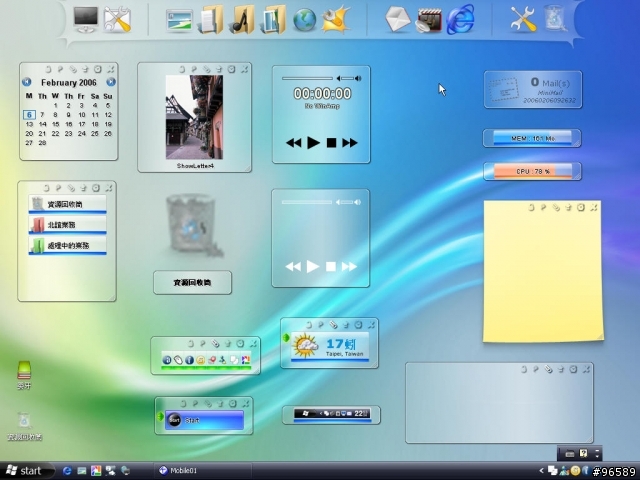Click the mini taskbar preview widget
The width and height of the screenshot is (640, 480).
pyautogui.click(x=331, y=414)
